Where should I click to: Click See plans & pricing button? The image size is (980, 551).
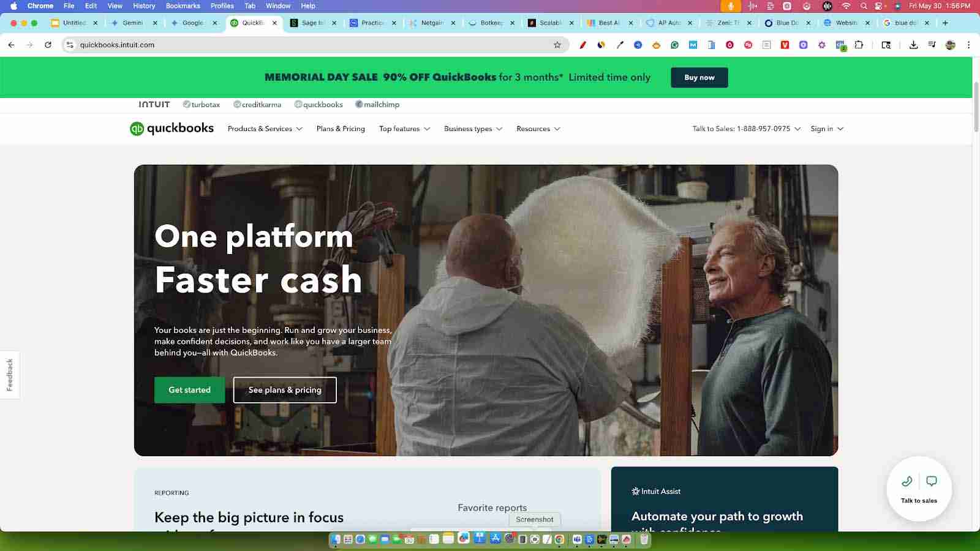click(285, 390)
